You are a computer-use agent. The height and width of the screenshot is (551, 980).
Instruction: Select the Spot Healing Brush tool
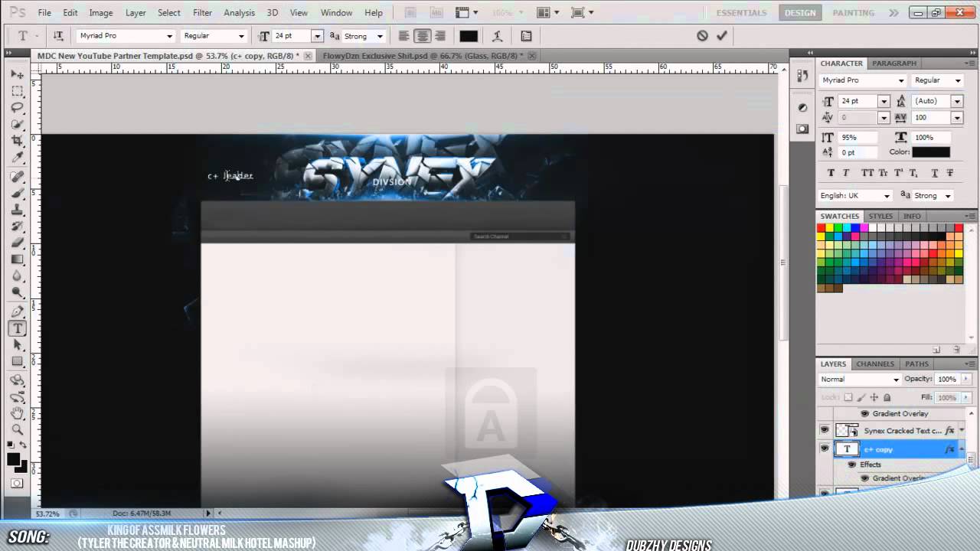[x=17, y=177]
